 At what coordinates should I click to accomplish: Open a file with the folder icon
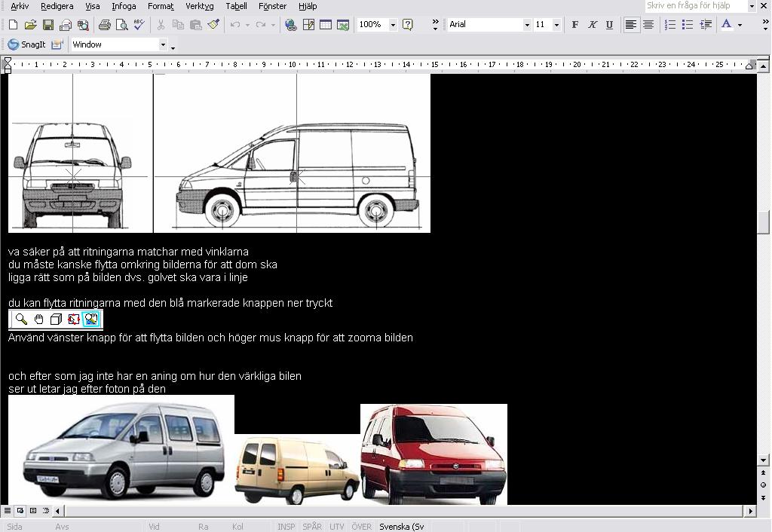[30, 25]
